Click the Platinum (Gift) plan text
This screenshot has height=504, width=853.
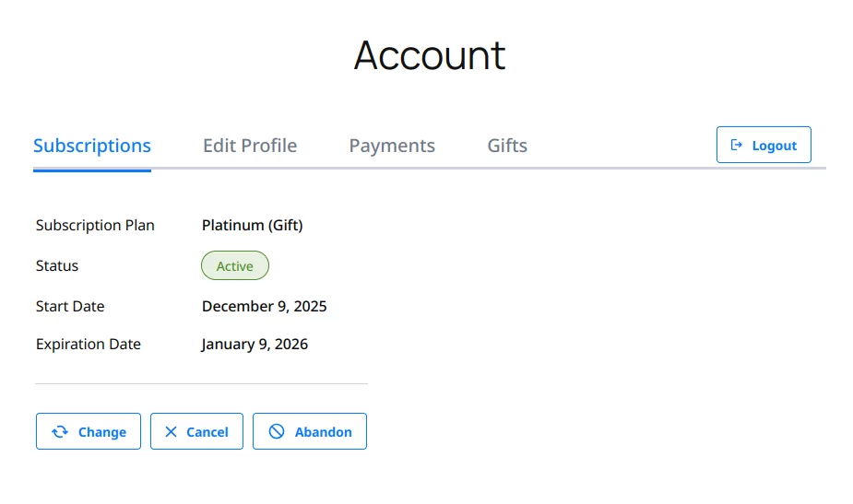pyautogui.click(x=252, y=225)
